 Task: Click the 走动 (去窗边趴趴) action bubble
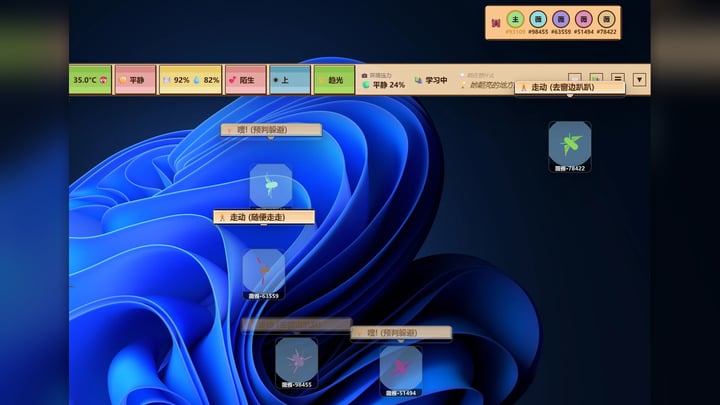tap(570, 87)
